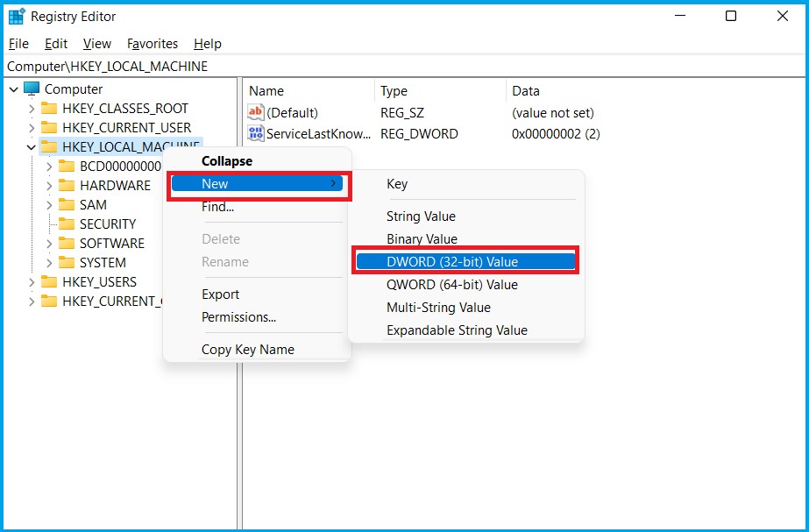
Task: Click the Type column header
Action: click(x=440, y=91)
